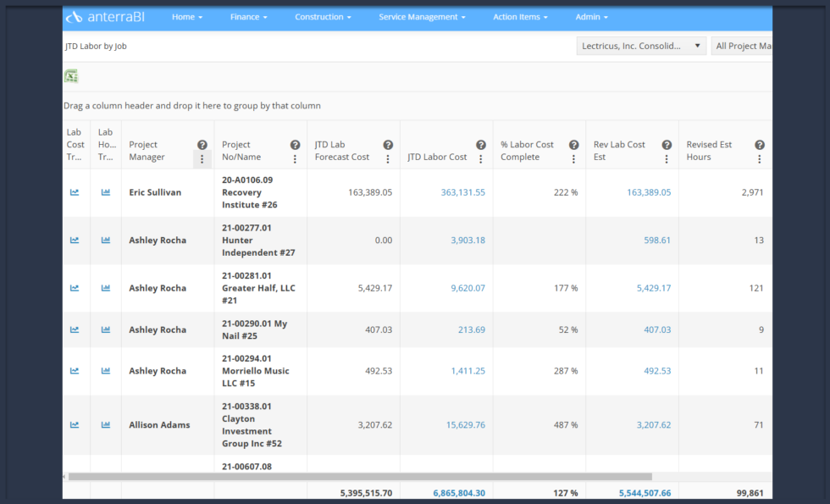Click the chart icon beside Morriello Music LLC #15
The width and height of the screenshot is (830, 504).
coord(75,370)
